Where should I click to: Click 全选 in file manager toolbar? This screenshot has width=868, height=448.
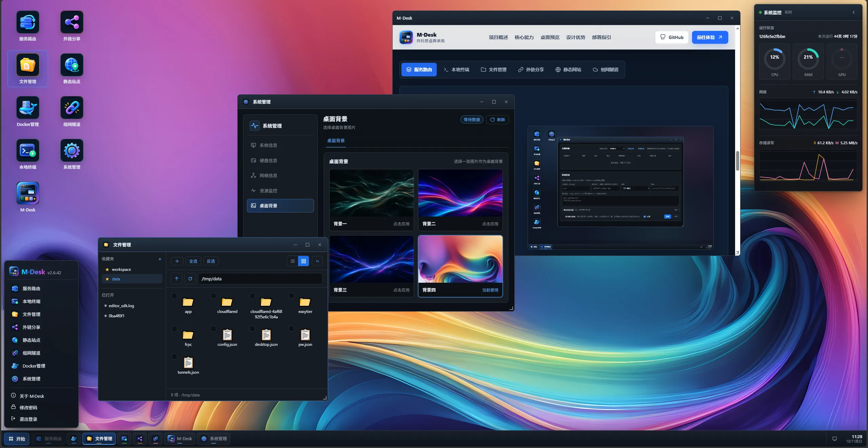coord(193,261)
